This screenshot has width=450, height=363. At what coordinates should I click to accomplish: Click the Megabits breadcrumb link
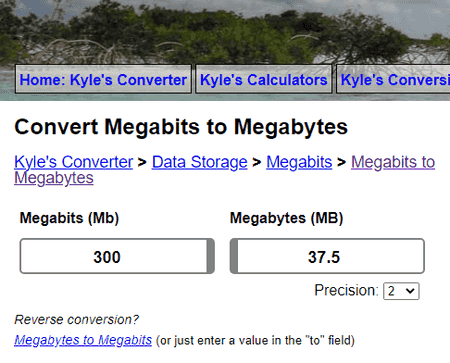[x=299, y=162]
